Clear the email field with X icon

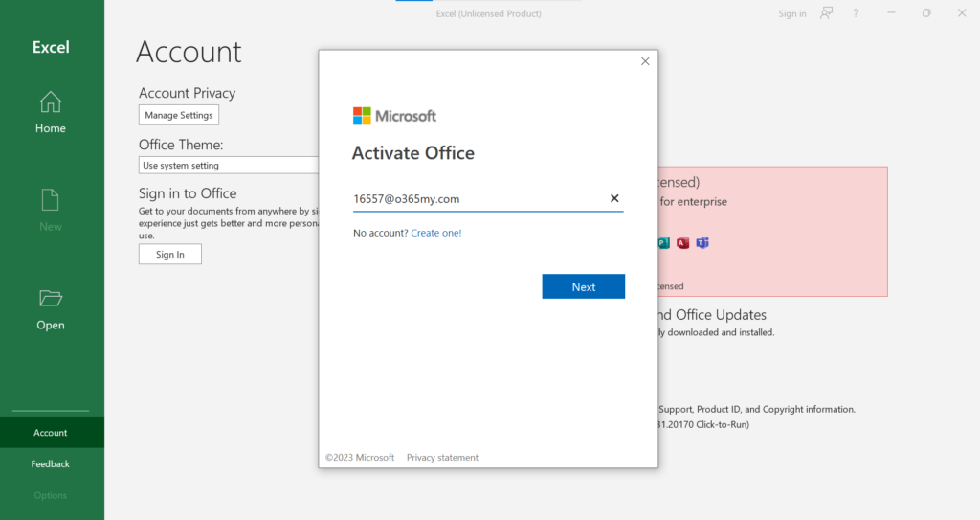[614, 198]
